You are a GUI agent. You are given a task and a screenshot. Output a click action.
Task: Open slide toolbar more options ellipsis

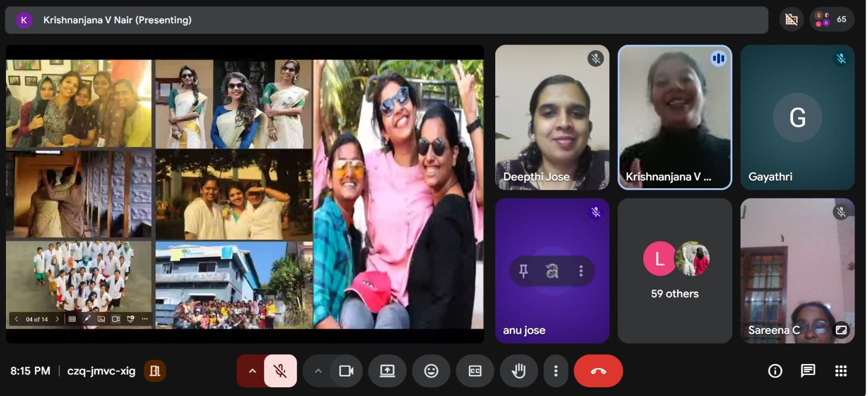145,319
